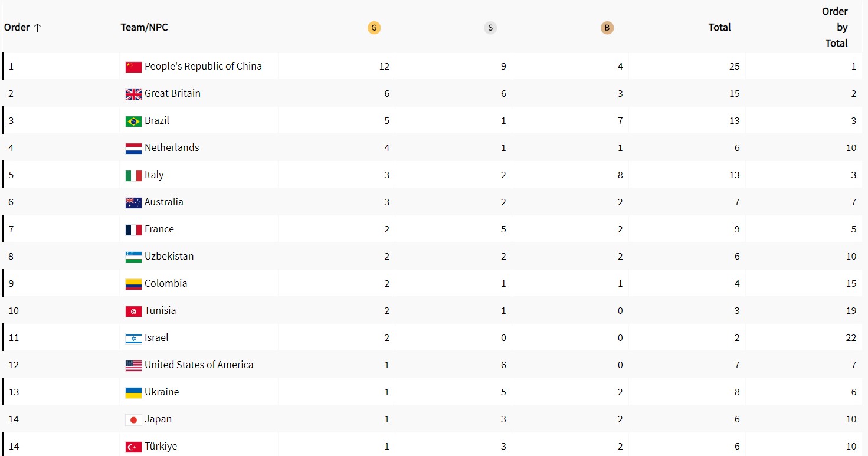Click the Tunisia flag icon

(133, 311)
